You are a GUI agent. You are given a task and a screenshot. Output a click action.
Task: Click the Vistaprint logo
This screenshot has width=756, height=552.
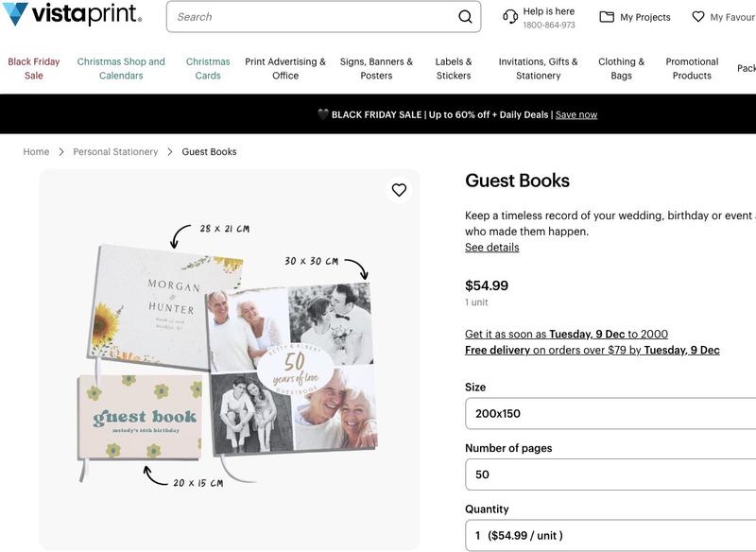tap(72, 14)
